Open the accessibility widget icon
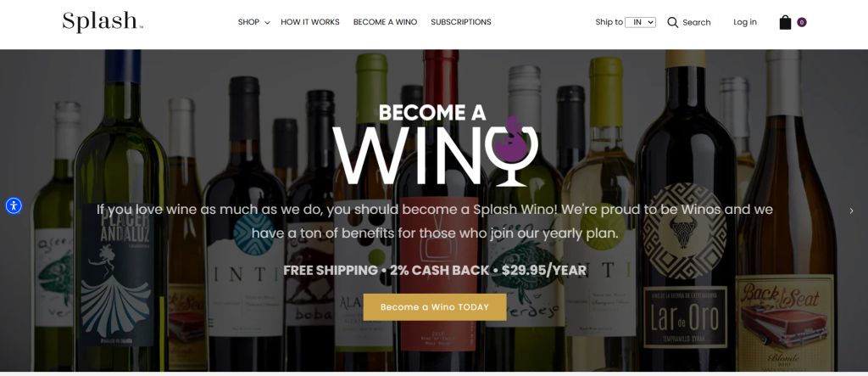This screenshot has height=376, width=868. coord(14,205)
